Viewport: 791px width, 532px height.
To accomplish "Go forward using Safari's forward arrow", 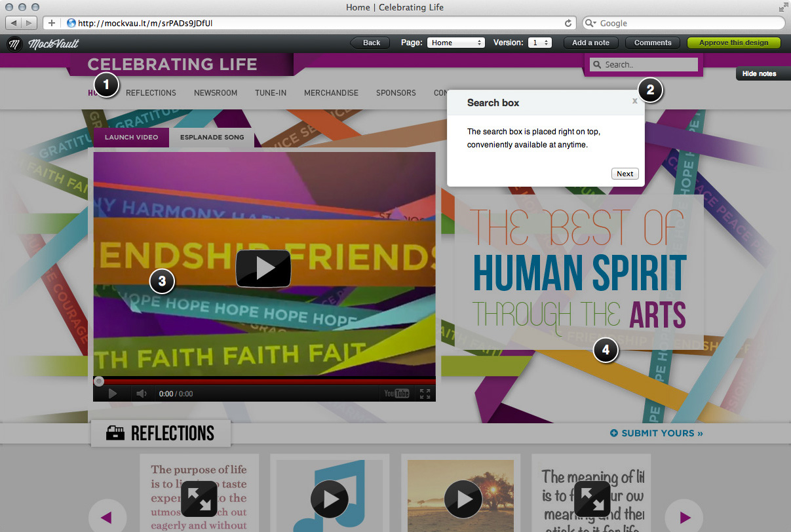I will coord(30,23).
